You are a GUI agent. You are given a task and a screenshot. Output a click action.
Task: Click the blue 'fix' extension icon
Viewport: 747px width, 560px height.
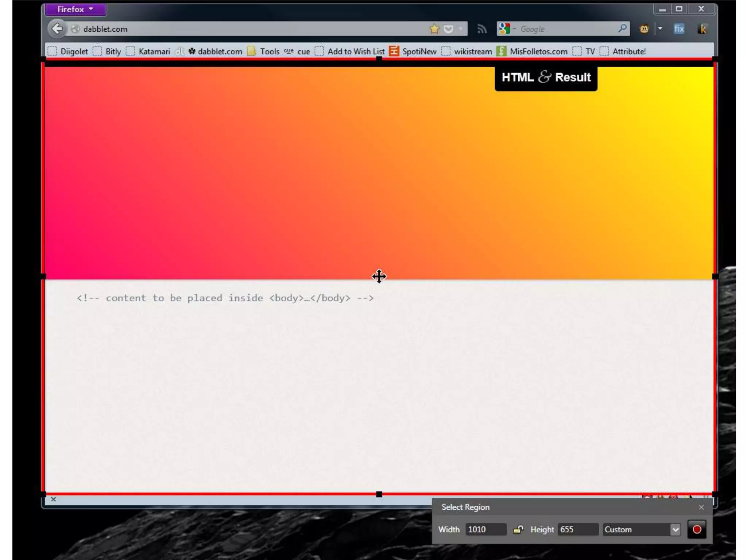click(679, 29)
